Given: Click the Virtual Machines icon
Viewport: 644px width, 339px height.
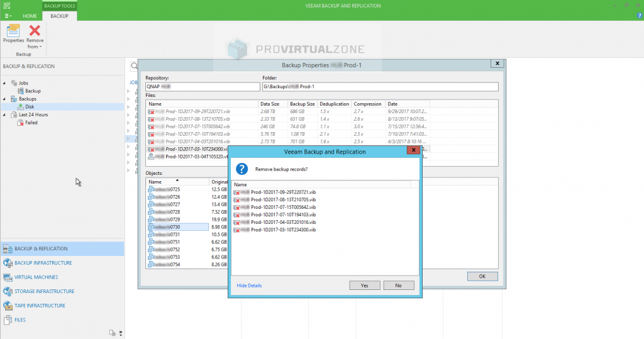Looking at the screenshot, I should (x=8, y=277).
